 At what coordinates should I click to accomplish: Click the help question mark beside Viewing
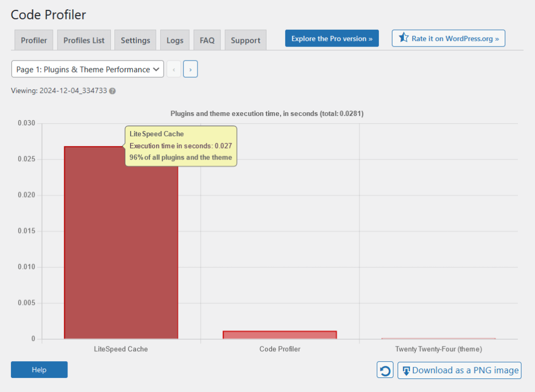tap(112, 91)
